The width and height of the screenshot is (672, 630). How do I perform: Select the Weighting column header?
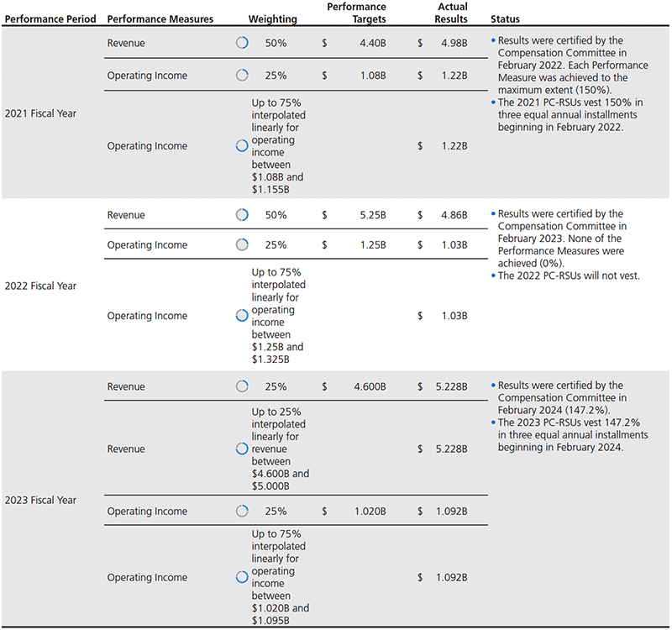tap(270, 18)
